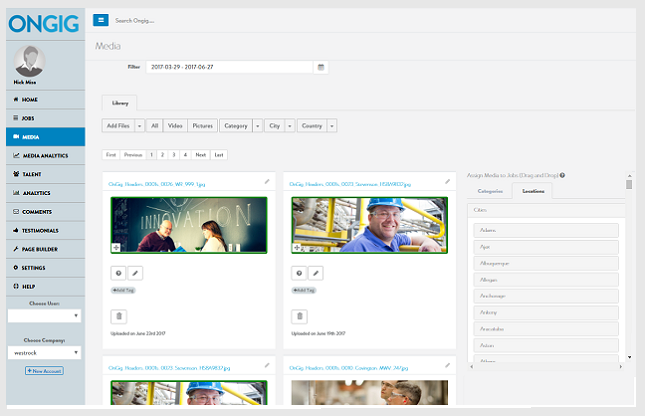Viewport: 645px width, 416px height.
Task: Click the Add Files button
Action: point(118,125)
